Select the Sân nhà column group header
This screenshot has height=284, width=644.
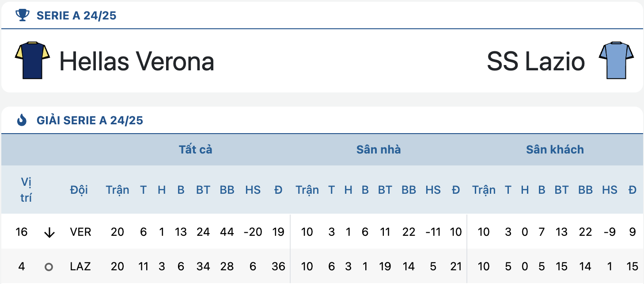tap(379, 150)
